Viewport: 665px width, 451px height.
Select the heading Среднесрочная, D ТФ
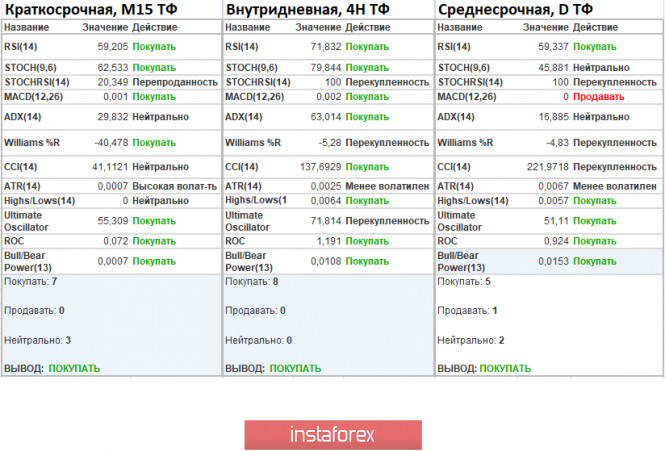point(515,9)
